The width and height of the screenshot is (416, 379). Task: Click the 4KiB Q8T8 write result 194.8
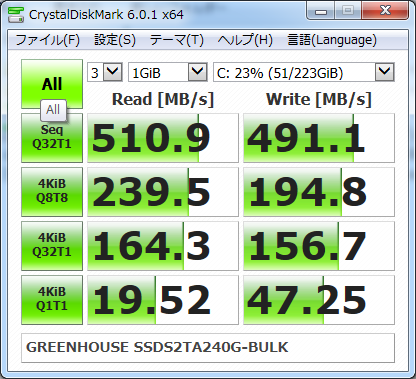coord(319,192)
